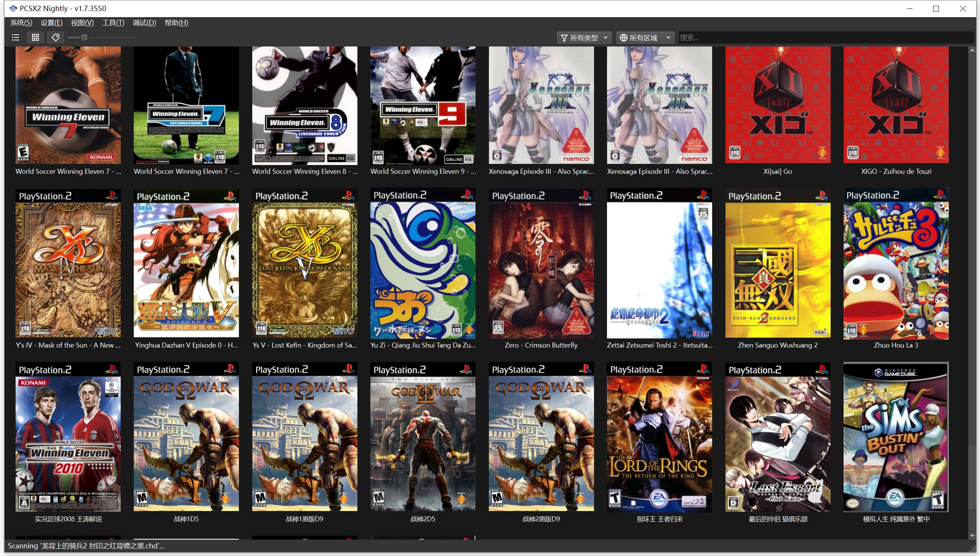Open the 所有区域 region filter dropdown
Screen dimensions: 980x556
tap(645, 38)
